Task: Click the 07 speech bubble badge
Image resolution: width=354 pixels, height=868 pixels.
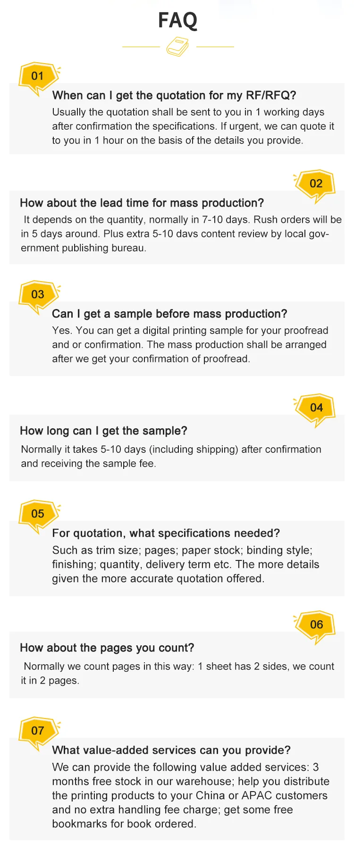Action: [x=38, y=731]
